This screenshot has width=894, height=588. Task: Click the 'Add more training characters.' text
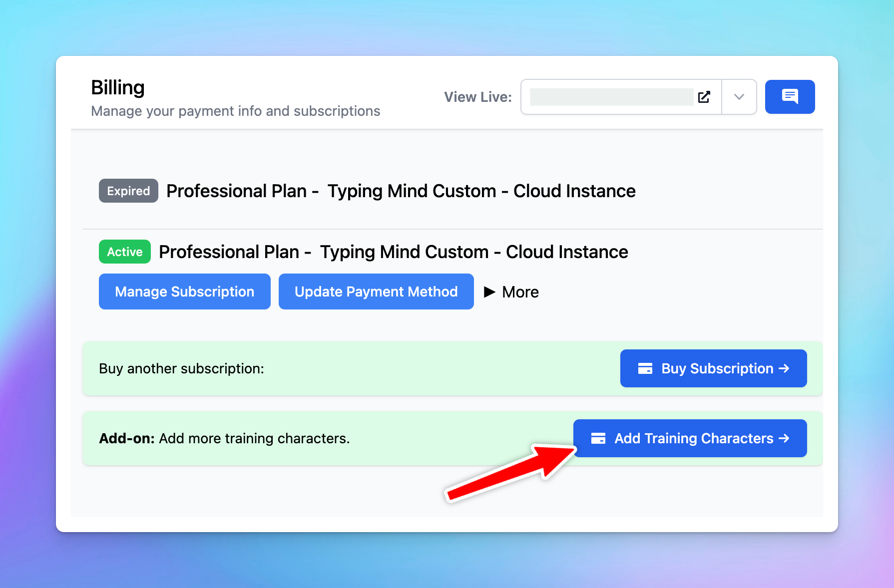click(254, 438)
